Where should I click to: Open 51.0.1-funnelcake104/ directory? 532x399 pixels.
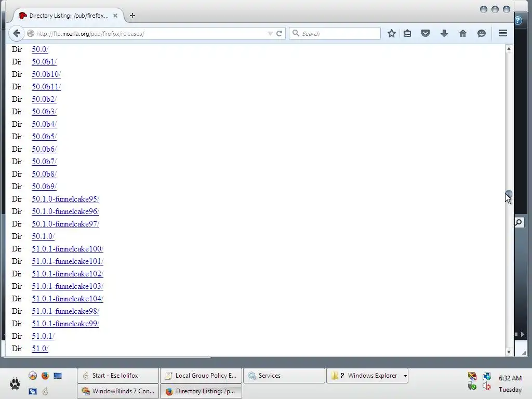coord(68,299)
